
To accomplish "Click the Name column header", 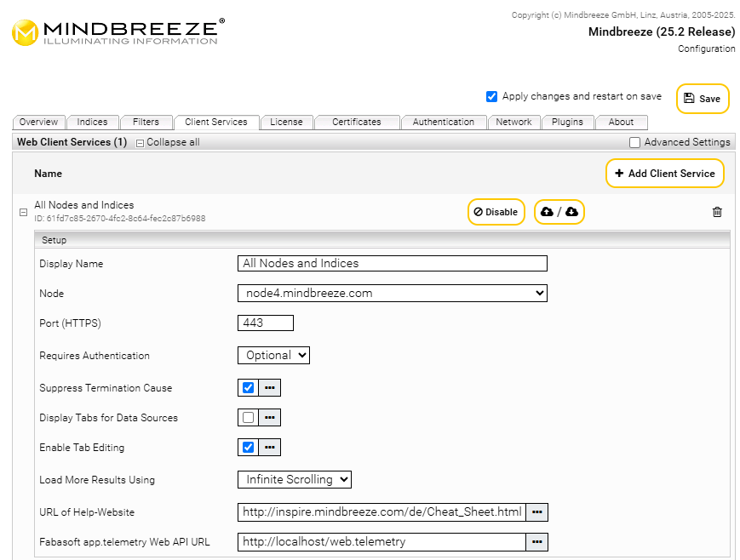I will (49, 174).
